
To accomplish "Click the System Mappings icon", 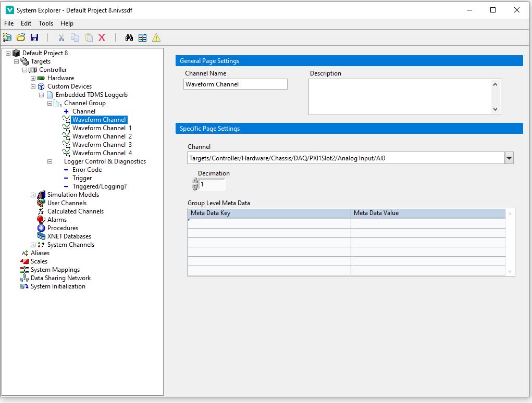I will coord(24,270).
